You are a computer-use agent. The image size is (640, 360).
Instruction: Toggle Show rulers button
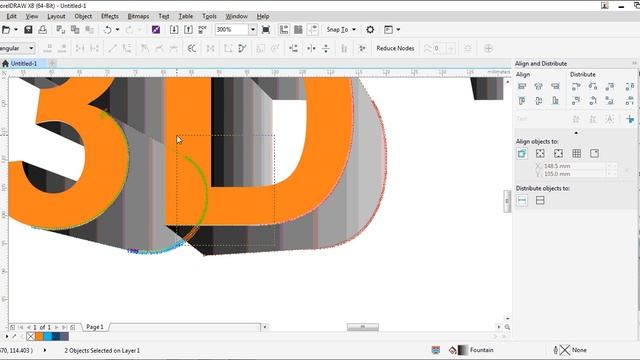click(x=284, y=29)
